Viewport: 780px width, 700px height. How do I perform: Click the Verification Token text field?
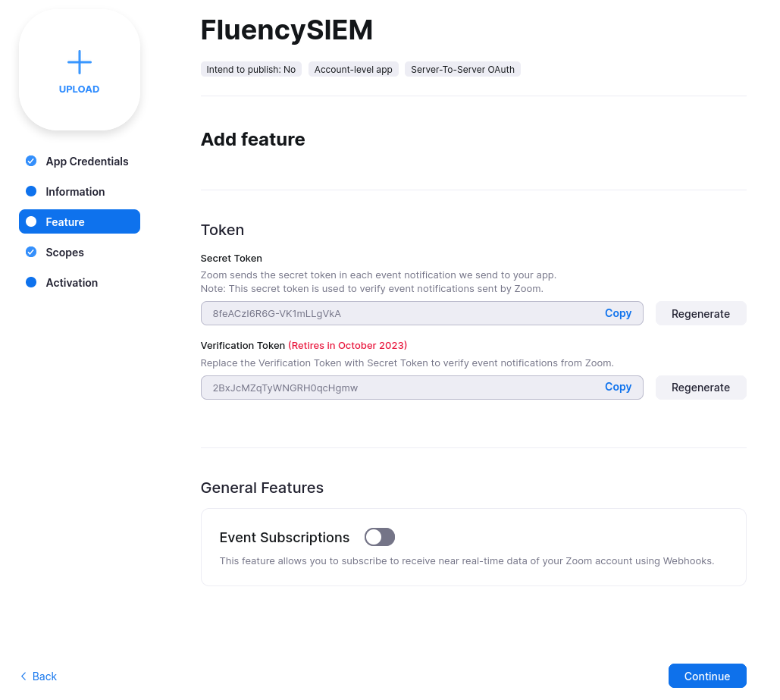[x=421, y=388]
